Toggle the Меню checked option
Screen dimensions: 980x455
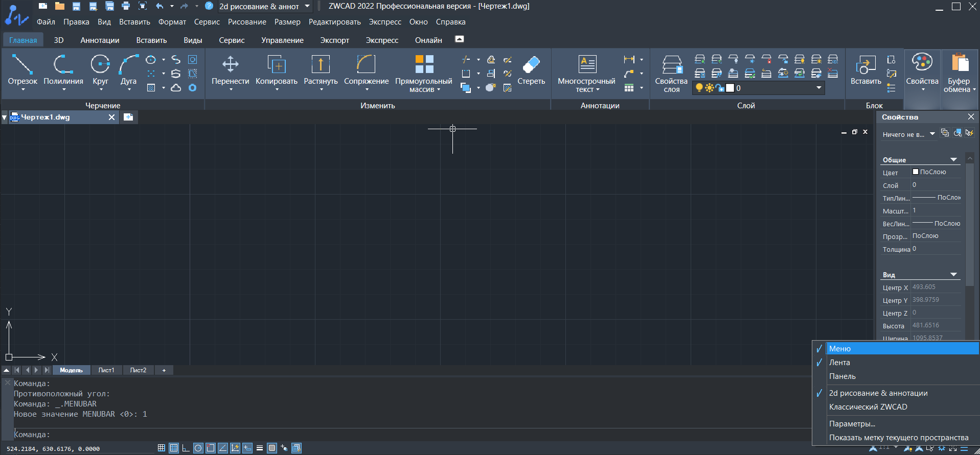tap(840, 349)
